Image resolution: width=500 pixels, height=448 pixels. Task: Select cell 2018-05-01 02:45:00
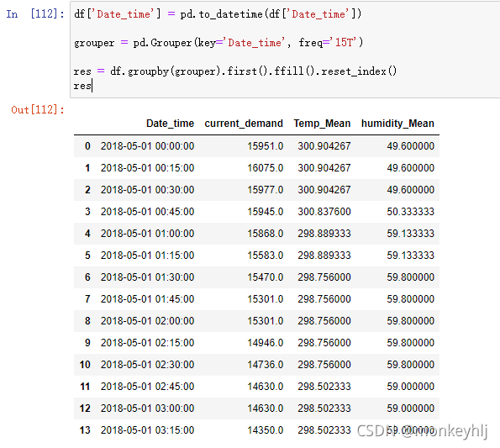click(147, 387)
